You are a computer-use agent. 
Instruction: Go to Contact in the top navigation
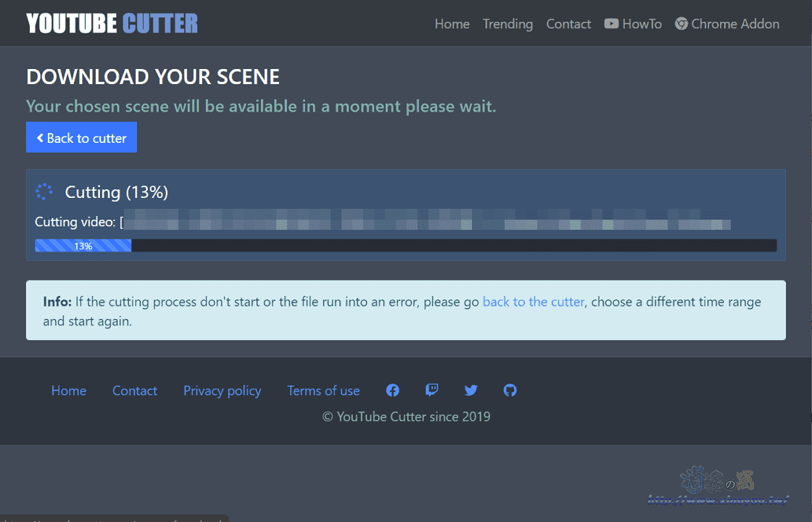[x=568, y=24]
